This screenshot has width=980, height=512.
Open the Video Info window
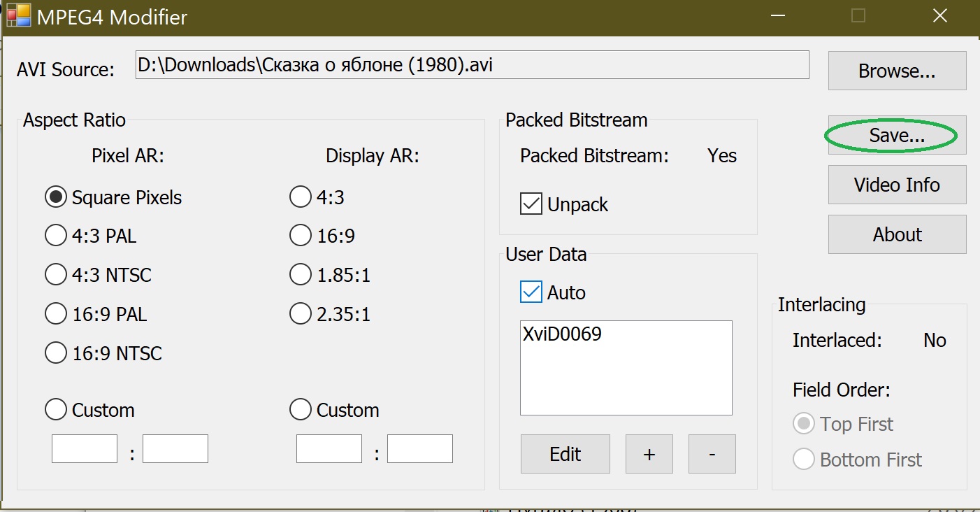point(897,185)
